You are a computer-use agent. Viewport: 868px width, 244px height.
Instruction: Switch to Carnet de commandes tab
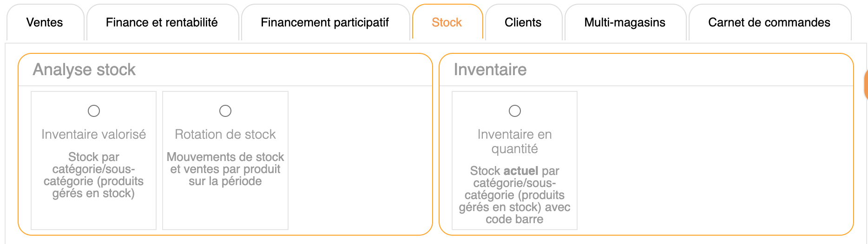tap(769, 22)
